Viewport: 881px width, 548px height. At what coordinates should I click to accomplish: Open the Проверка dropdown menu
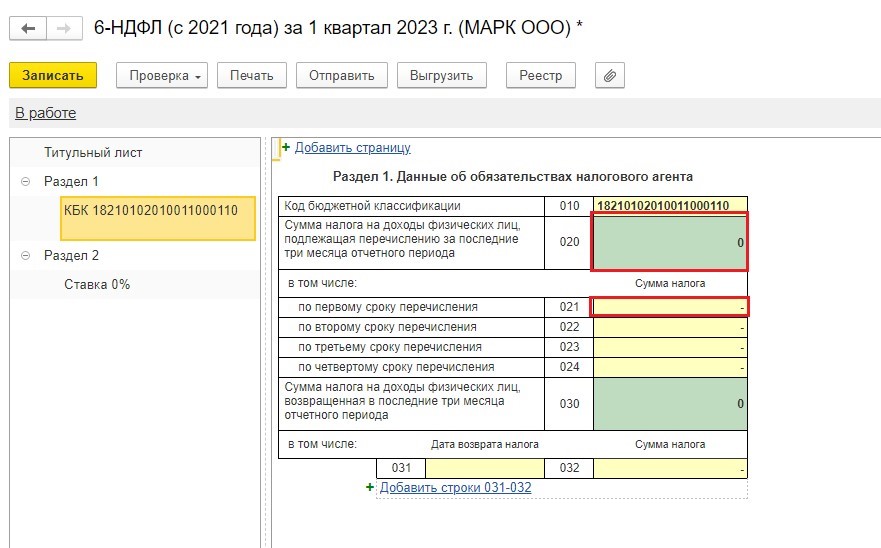[161, 75]
